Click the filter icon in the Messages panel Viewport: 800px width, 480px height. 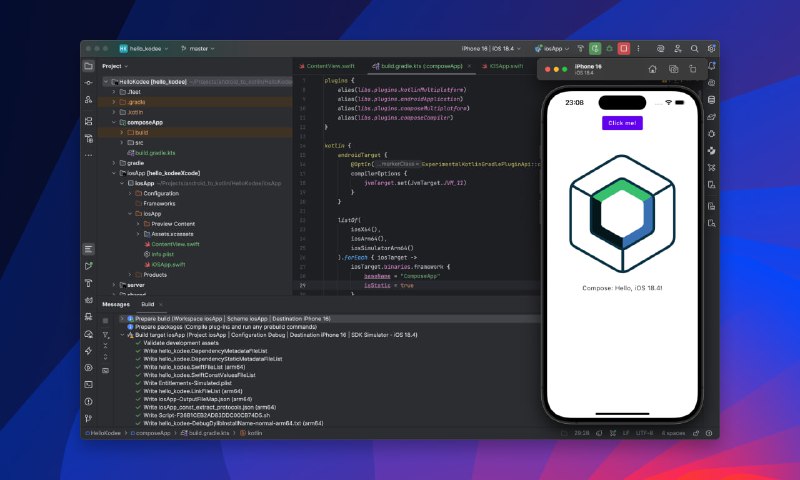[x=106, y=335]
